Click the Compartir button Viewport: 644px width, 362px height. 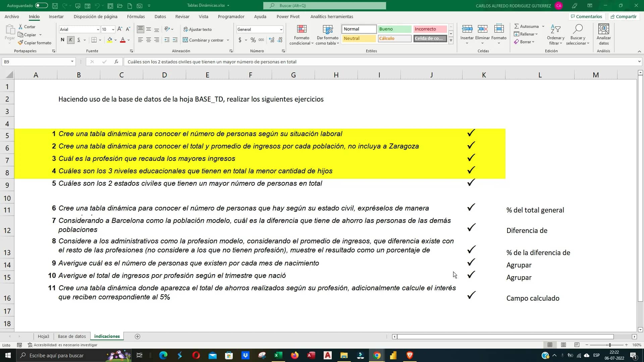pyautogui.click(x=623, y=16)
